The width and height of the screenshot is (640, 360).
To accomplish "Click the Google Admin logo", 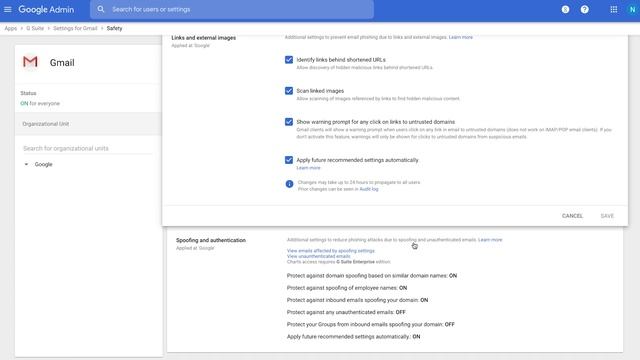I will point(46,9).
